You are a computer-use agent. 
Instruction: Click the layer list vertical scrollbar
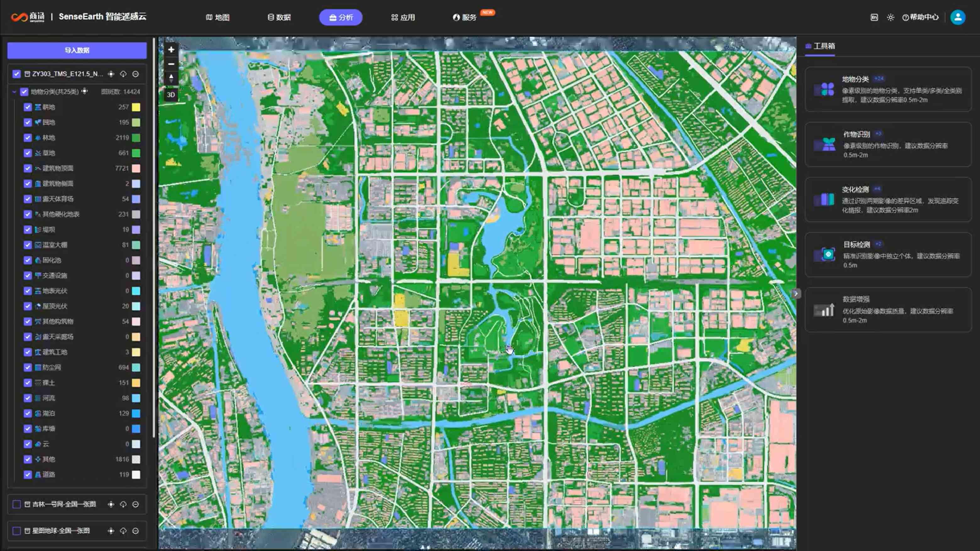[154, 238]
